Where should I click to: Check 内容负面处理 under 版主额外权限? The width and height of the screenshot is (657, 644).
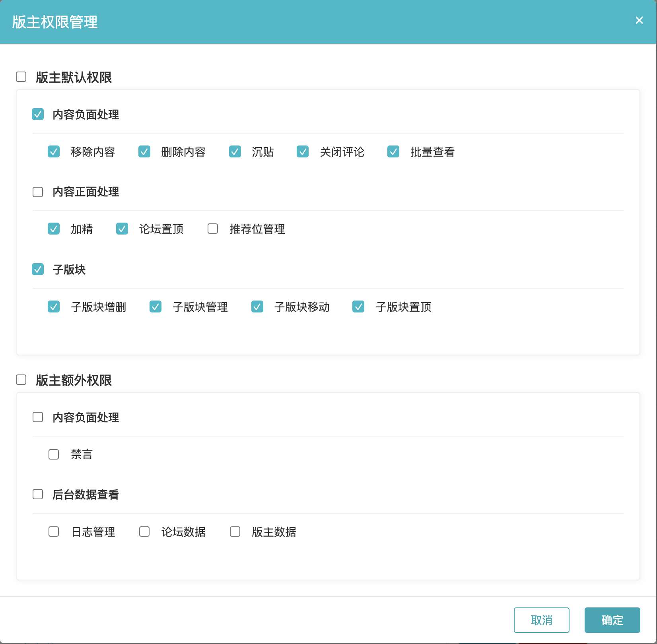click(38, 417)
